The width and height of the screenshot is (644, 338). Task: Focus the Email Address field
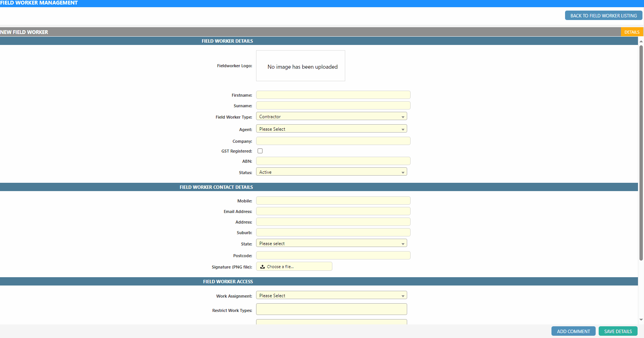[x=333, y=211]
